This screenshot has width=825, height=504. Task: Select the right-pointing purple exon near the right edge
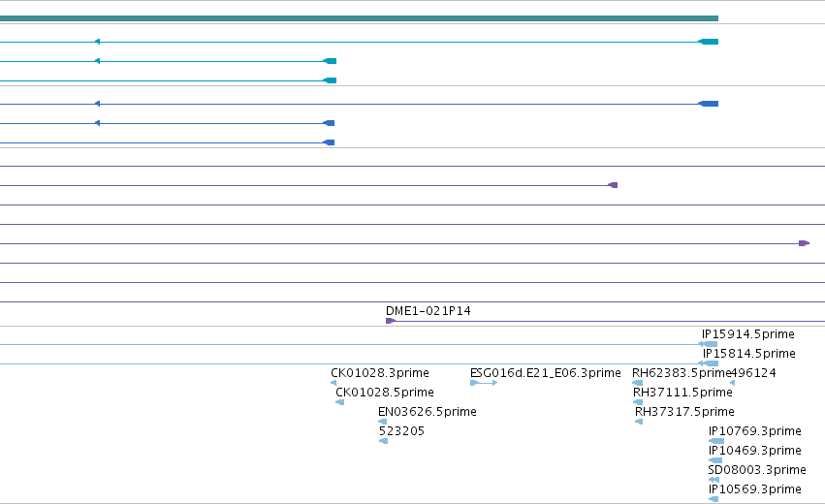(x=804, y=243)
